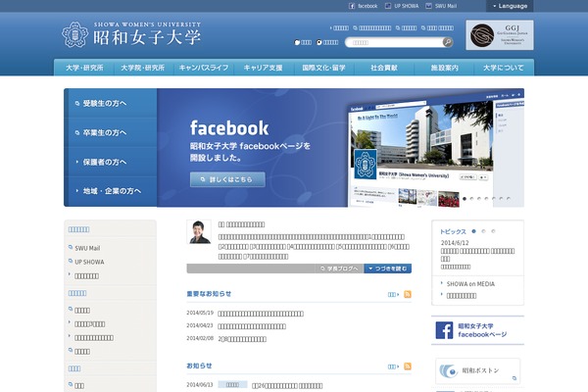Go to 地域・企業の方へ page

point(110,191)
